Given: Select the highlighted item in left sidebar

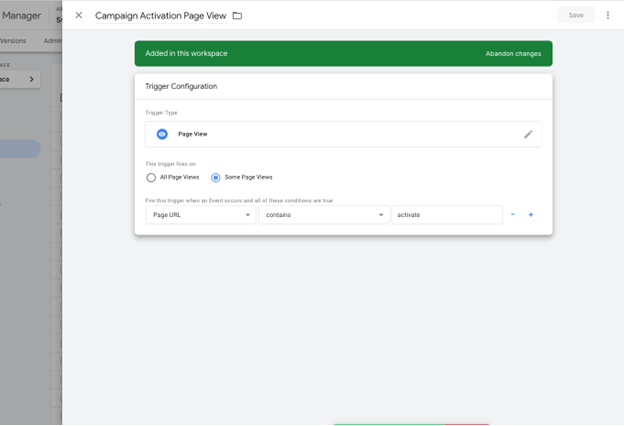Looking at the screenshot, I should tap(20, 148).
